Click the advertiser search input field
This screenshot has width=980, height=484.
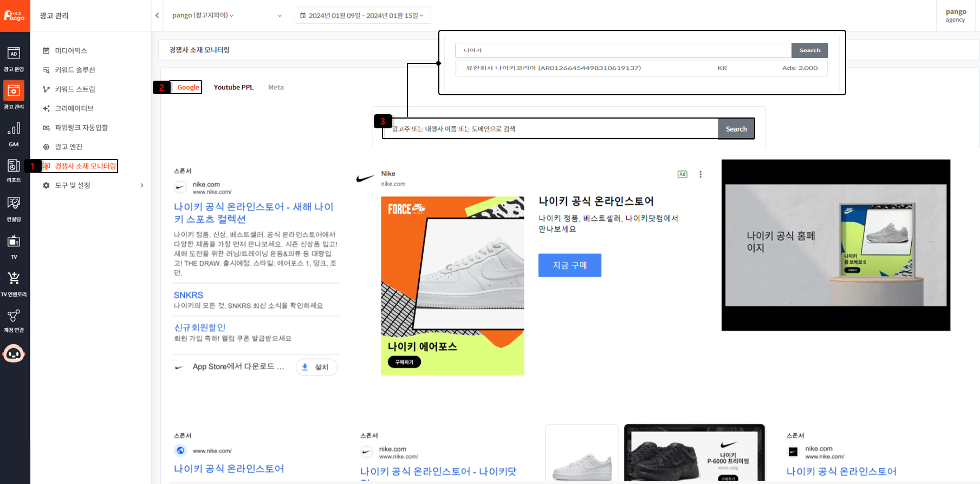(x=550, y=129)
